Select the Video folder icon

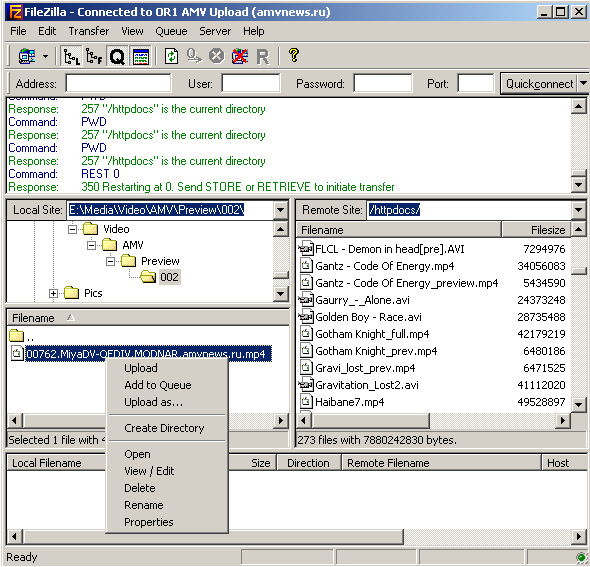point(90,229)
